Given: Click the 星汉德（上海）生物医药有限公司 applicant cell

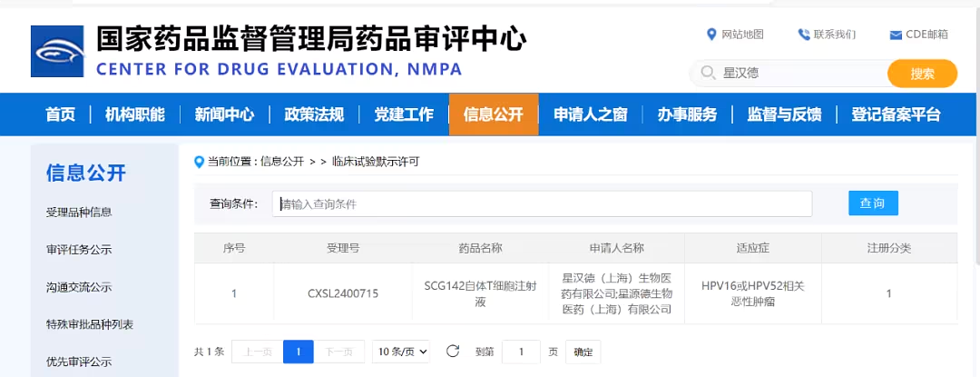Looking at the screenshot, I should [x=616, y=293].
